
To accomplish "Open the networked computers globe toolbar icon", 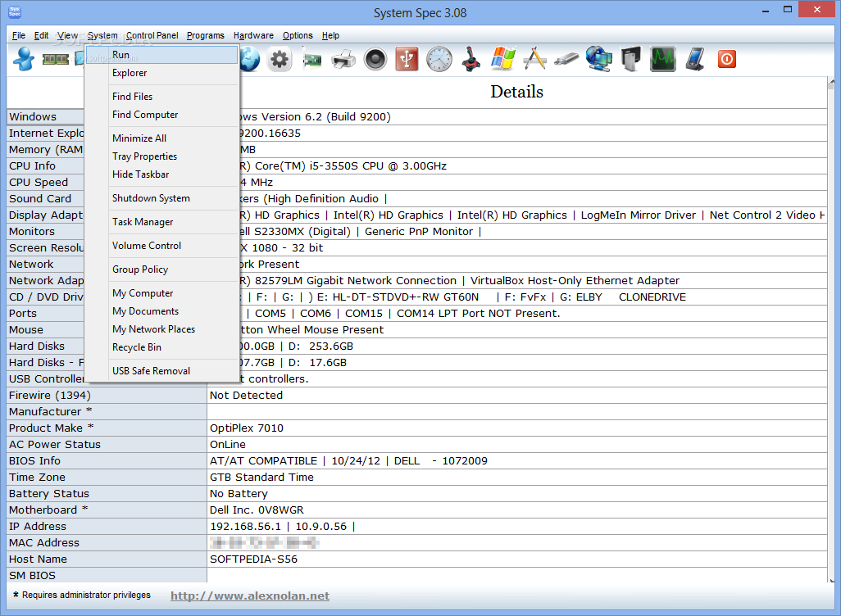I will 598,59.
